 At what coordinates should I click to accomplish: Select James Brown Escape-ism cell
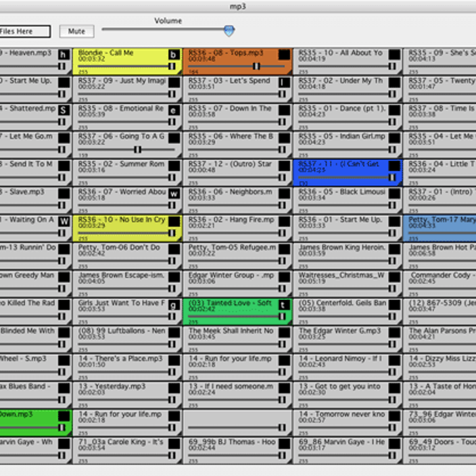click(127, 284)
